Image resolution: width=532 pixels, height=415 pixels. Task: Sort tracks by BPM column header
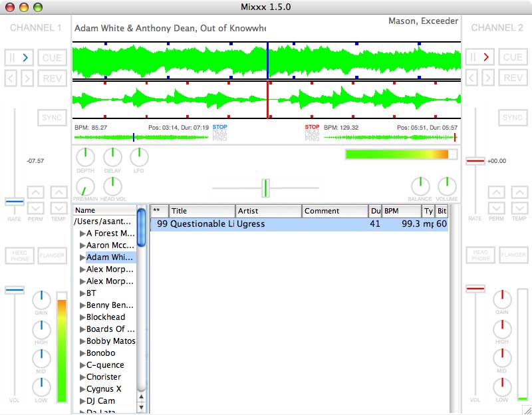[402, 211]
